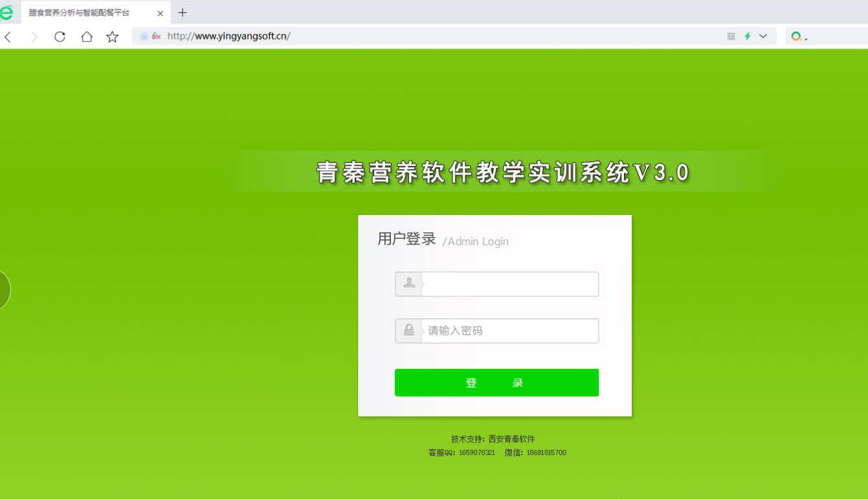Go back with the browser back arrow
Screen dimensions: 868x499
pos(8,37)
